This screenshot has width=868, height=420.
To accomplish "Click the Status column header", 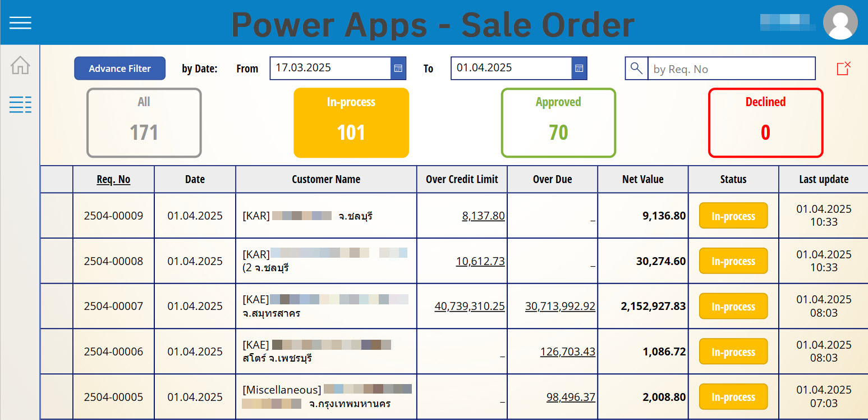I will (733, 180).
